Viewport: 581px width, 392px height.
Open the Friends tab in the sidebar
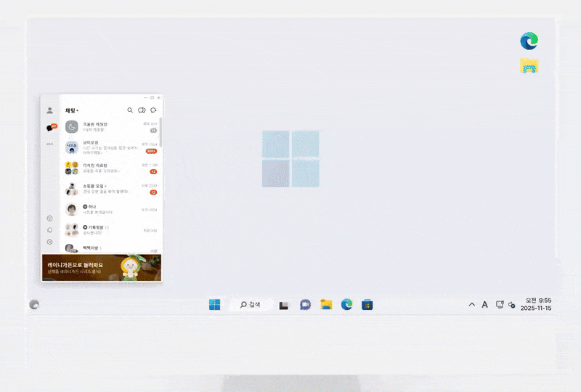[x=49, y=110]
